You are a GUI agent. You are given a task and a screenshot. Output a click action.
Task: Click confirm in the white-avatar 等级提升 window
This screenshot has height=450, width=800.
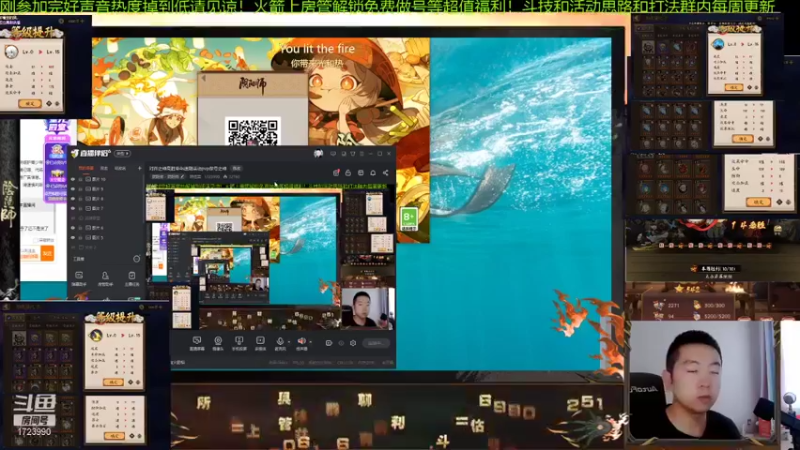(30, 104)
